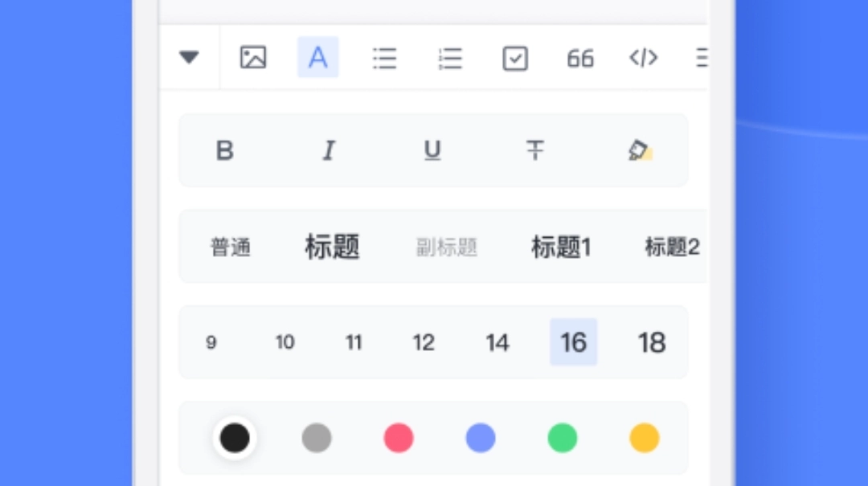
Task: Insert an image using the picture icon
Action: coord(253,57)
